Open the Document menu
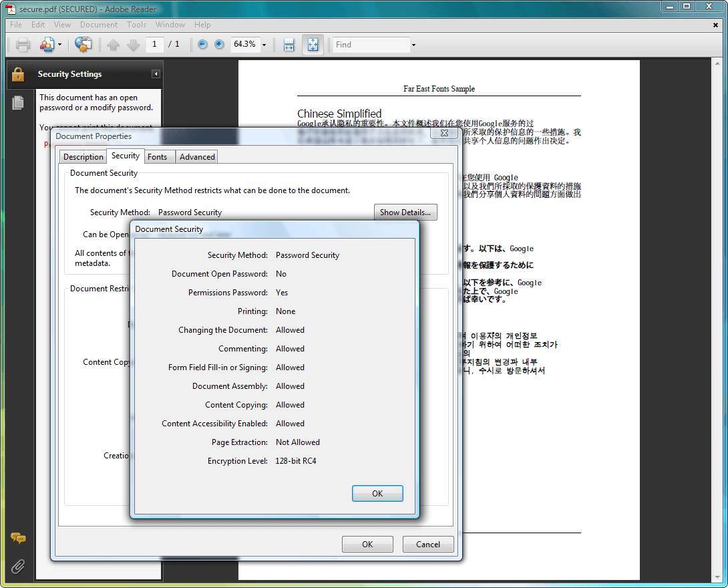The image size is (728, 588). tap(99, 25)
